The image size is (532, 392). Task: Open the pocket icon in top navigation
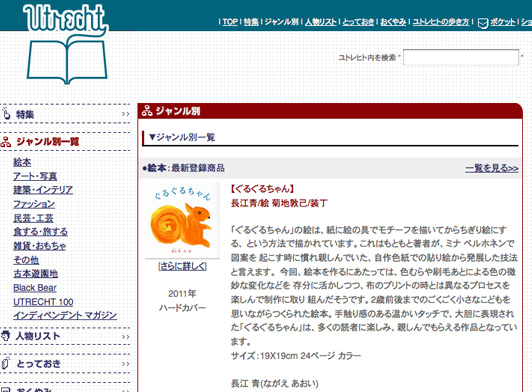click(x=482, y=23)
